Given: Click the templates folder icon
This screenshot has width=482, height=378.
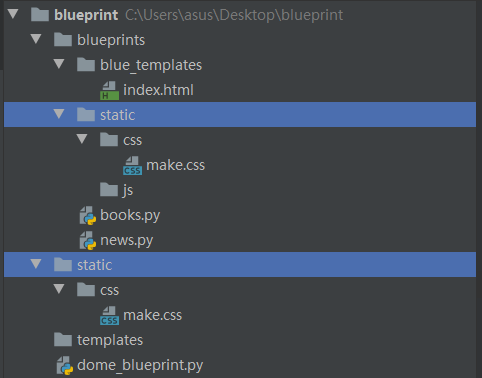Looking at the screenshot, I should (x=63, y=340).
